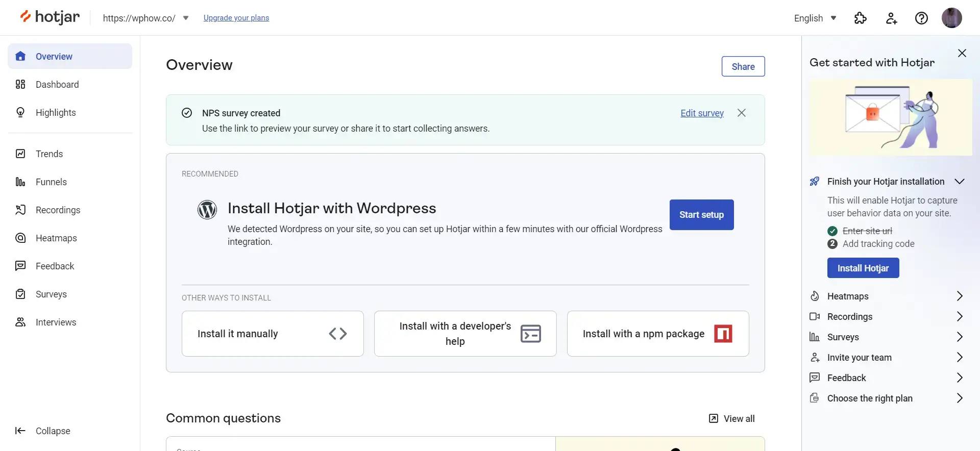Close the Get started with Hotjar panel

(x=962, y=53)
